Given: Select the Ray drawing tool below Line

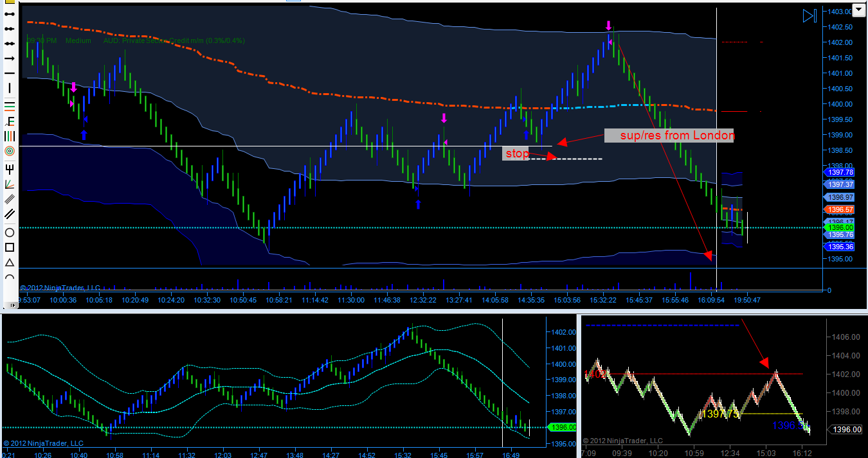Looking at the screenshot, I should pos(10,29).
